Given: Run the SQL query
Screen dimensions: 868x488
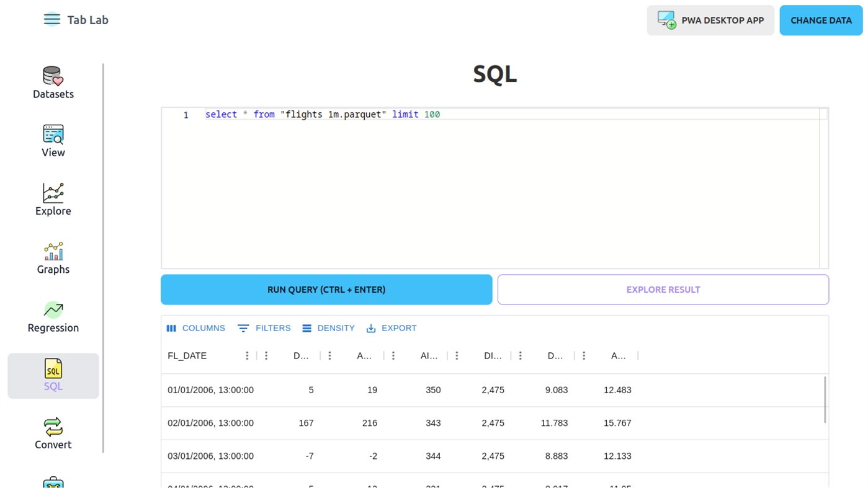Looking at the screenshot, I should click(x=326, y=290).
